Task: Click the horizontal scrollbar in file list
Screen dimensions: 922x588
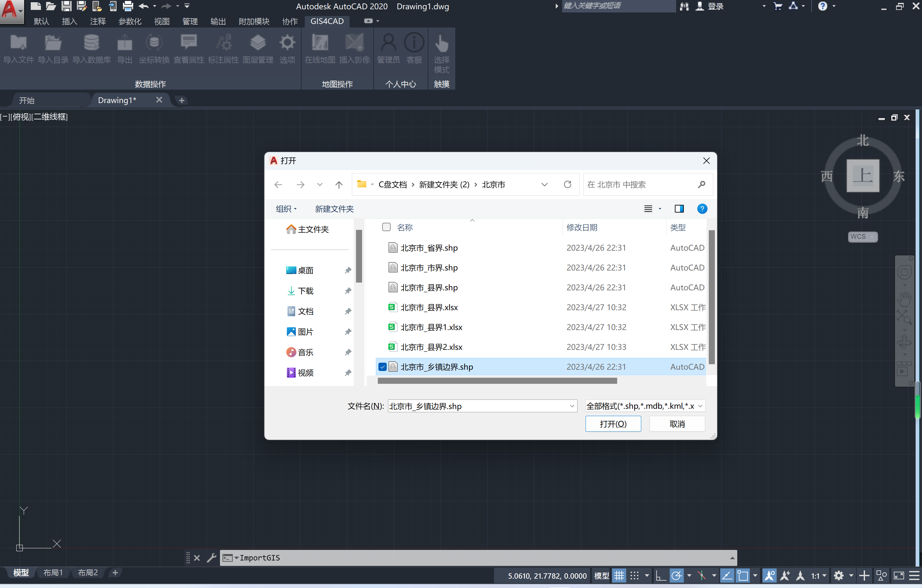Action: 497,381
